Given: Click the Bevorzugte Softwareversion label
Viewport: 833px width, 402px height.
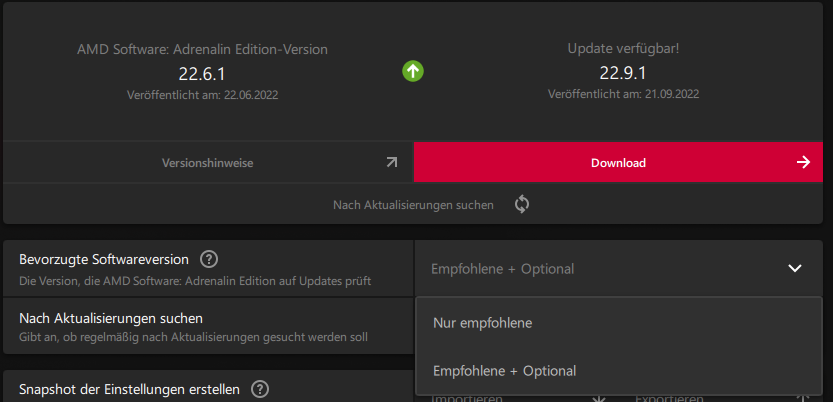Looking at the screenshot, I should tap(104, 260).
